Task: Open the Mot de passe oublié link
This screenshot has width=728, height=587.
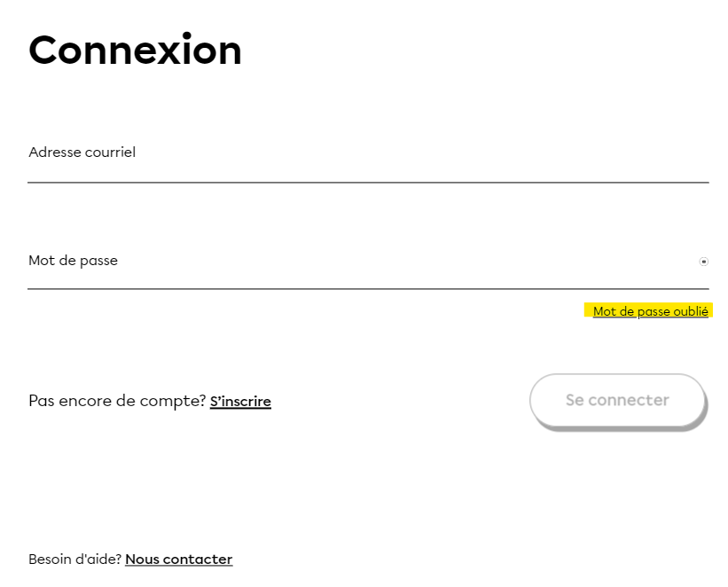Action: (x=650, y=311)
